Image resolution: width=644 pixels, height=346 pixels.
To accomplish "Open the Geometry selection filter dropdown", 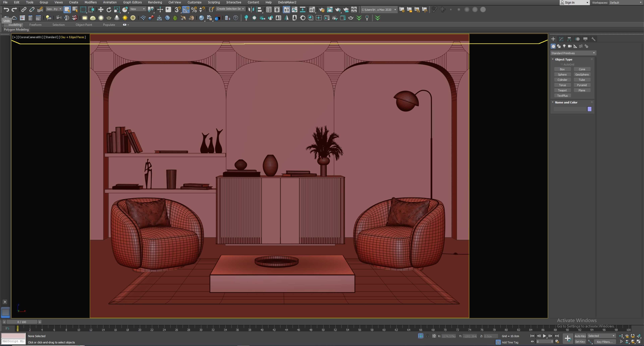I will tap(54, 9).
